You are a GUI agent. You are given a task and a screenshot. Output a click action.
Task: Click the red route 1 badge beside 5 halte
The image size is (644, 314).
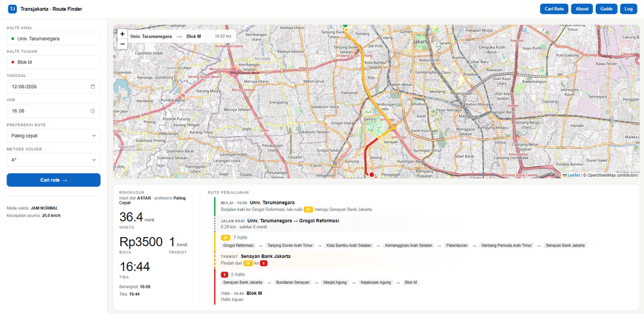coord(224,275)
